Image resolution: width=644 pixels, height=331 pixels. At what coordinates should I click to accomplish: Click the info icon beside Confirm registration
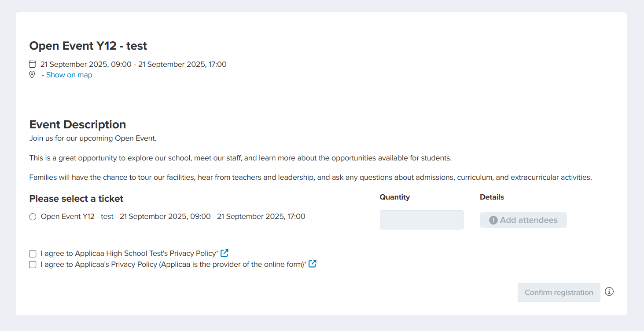[x=609, y=291]
